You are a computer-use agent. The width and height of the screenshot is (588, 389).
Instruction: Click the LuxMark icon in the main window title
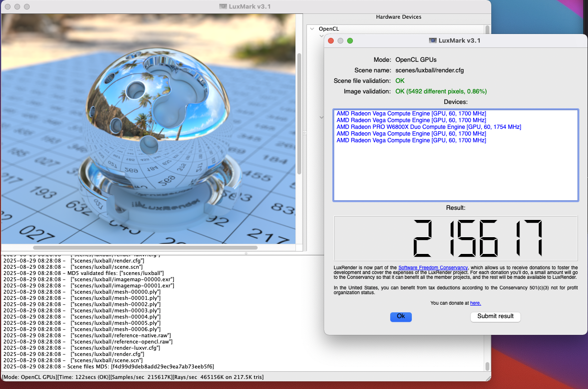point(223,7)
